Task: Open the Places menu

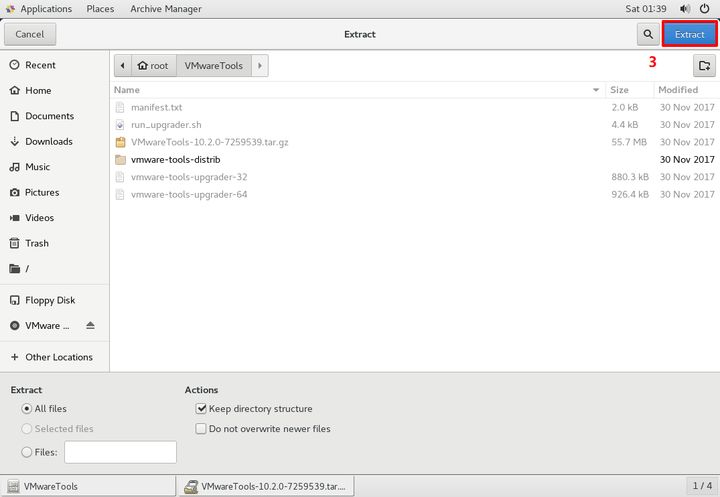Action: point(100,9)
